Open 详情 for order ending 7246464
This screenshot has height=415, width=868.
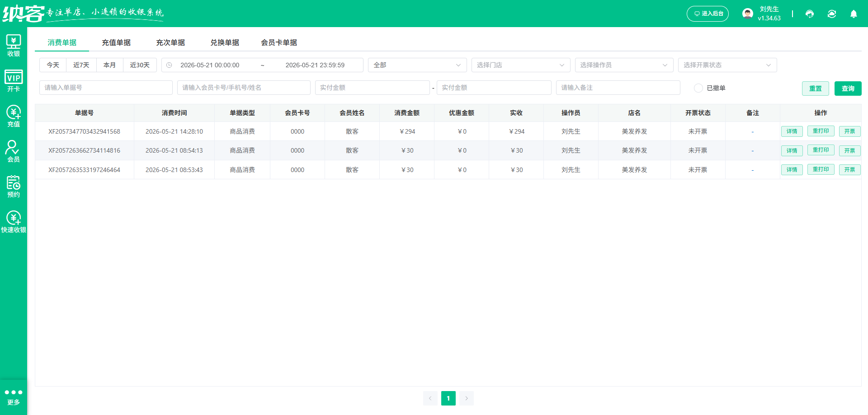point(792,170)
